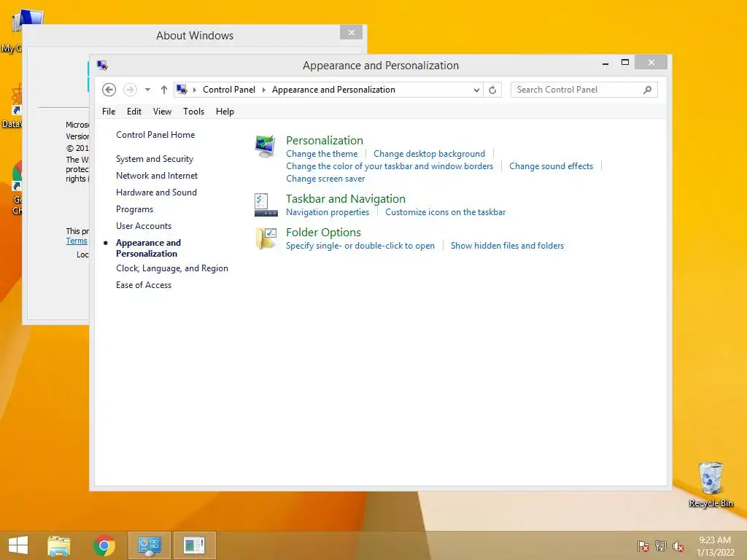Open the Folder Options heading
This screenshot has height=560, width=747.
click(323, 233)
